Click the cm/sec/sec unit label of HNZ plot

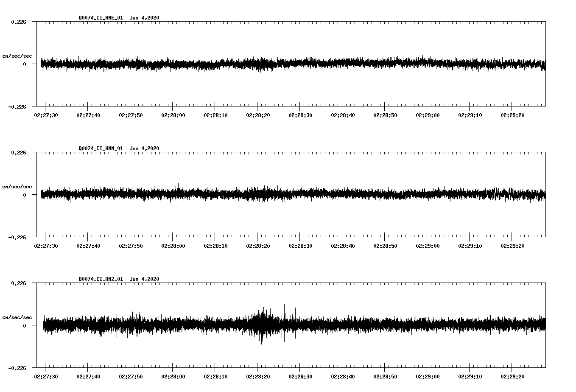pos(17,317)
